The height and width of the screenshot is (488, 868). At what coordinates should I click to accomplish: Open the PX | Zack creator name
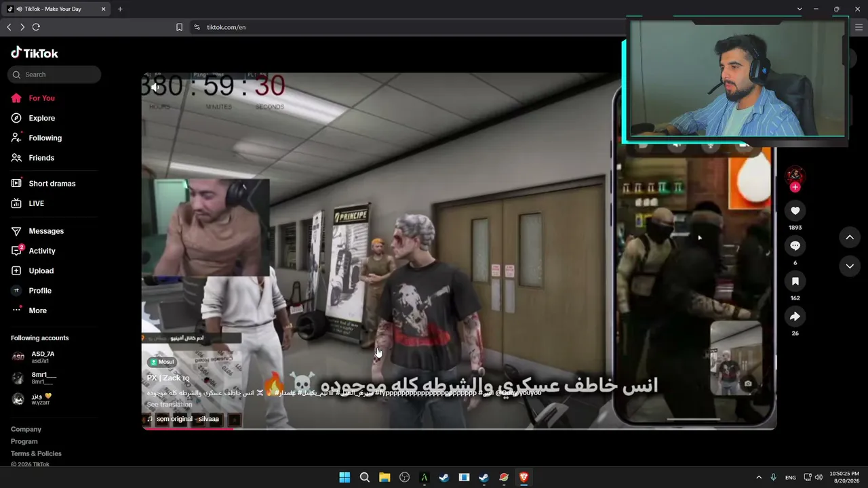167,378
